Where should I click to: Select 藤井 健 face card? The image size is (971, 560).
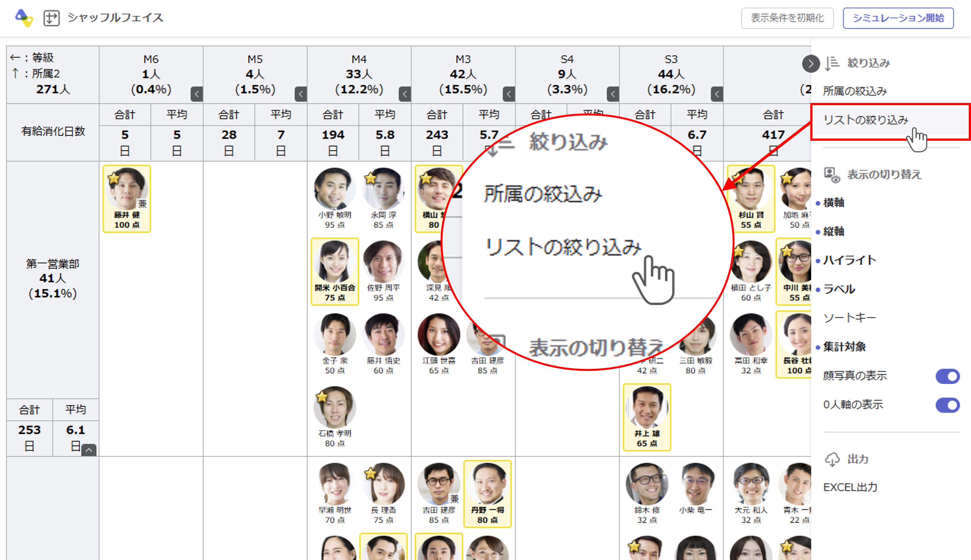click(127, 199)
